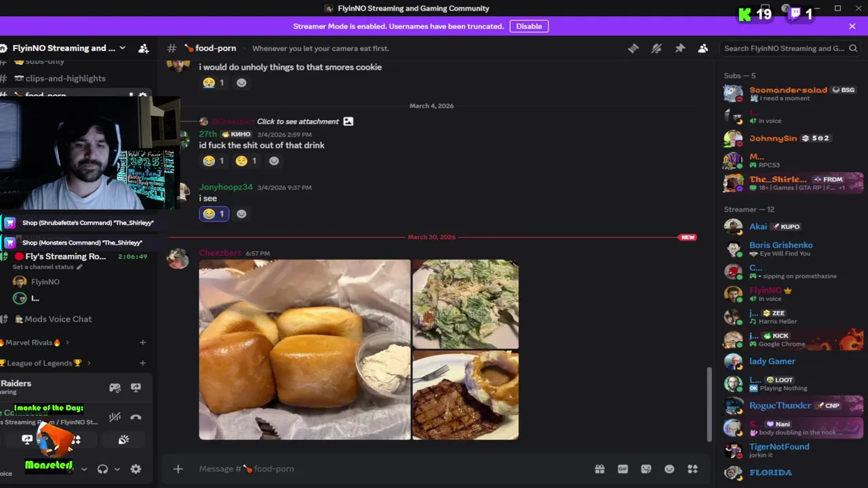Image resolution: width=868 pixels, height=488 pixels.
Task: Disconnect from voice with the hang-up icon
Action: click(136, 418)
